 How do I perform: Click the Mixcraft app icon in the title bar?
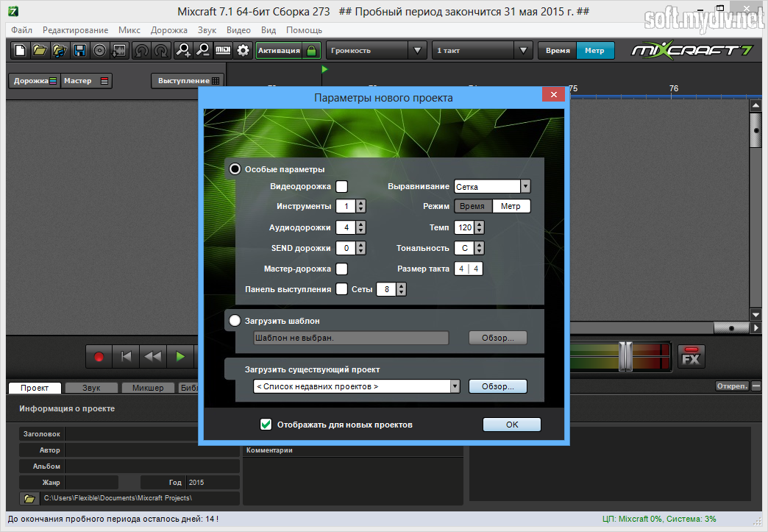coord(13,11)
